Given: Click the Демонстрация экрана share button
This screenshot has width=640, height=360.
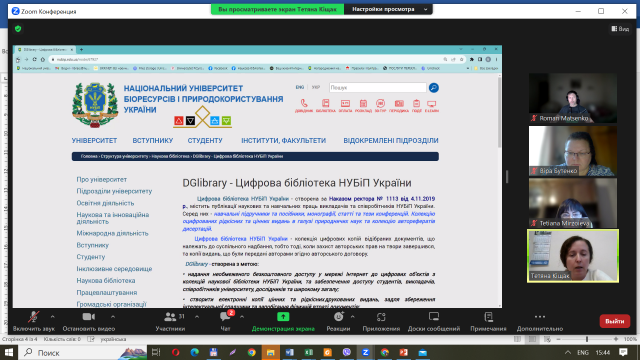Looking at the screenshot, I should [283, 321].
